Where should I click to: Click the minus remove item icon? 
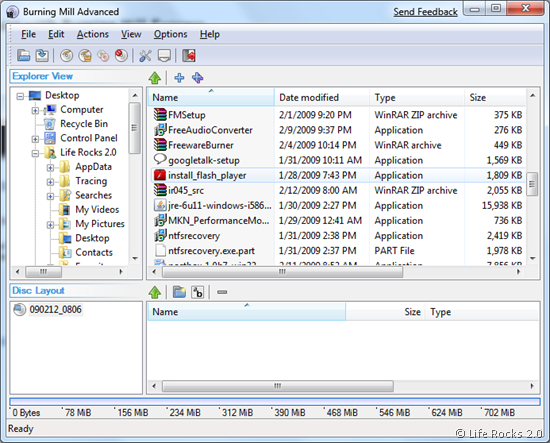pos(222,292)
